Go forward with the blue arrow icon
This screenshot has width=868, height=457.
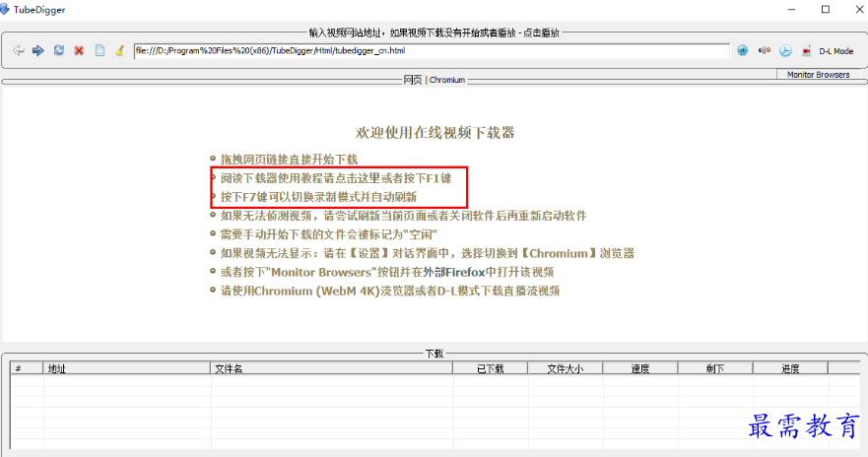click(x=38, y=51)
